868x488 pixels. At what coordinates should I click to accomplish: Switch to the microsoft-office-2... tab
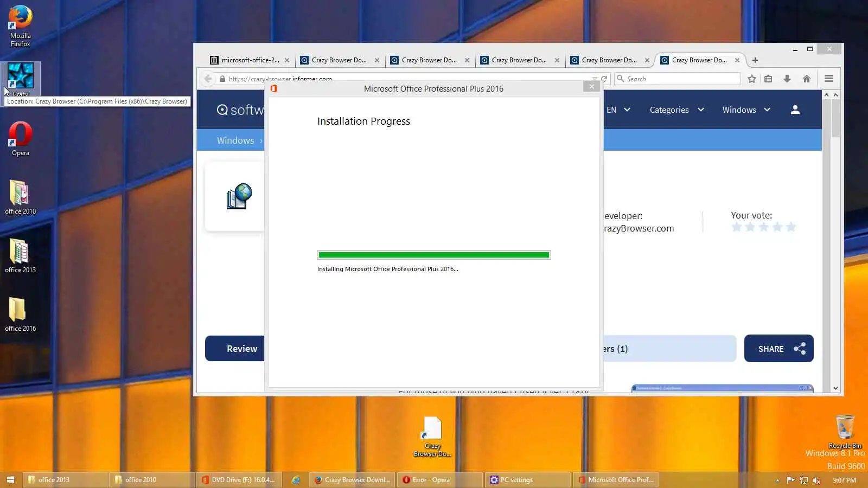click(250, 60)
